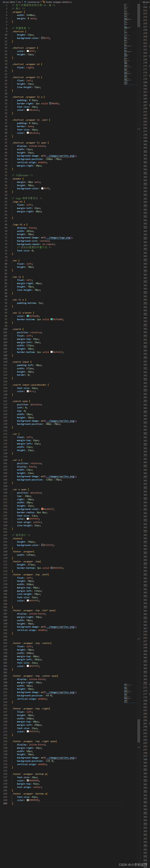Open the #dcdcdc swatch on line 39

point(28,133)
